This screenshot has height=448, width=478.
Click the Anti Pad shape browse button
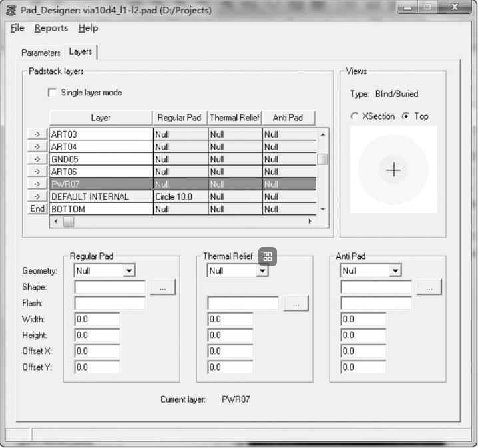(429, 287)
